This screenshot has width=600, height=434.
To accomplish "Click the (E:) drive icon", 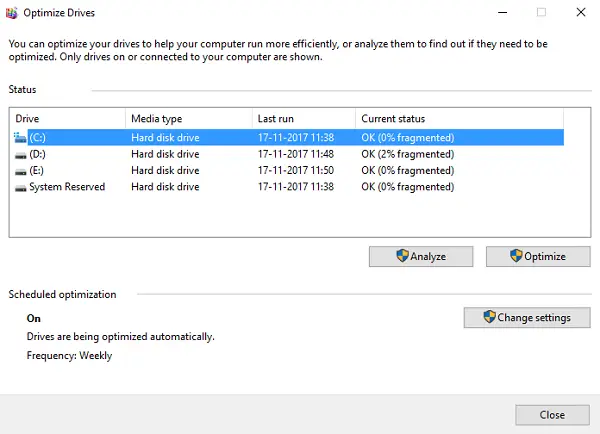I will [21, 171].
